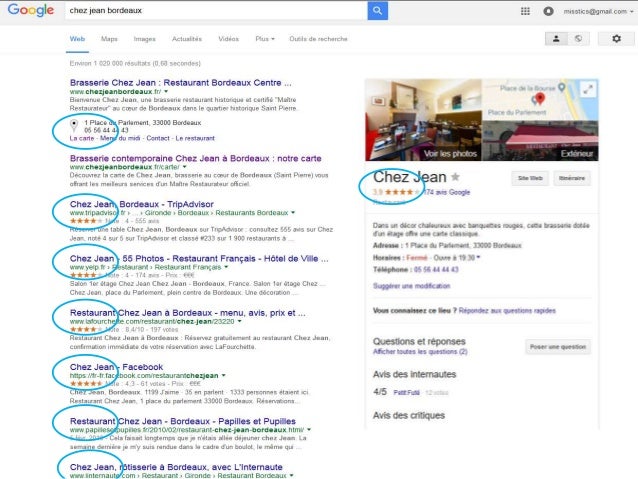Open the search settings gear
This screenshot has width=638, height=479.
616,39
